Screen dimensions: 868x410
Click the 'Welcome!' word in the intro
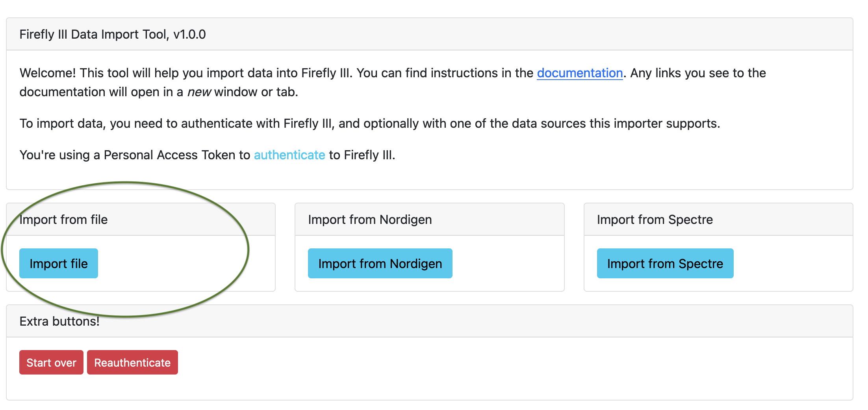pyautogui.click(x=48, y=73)
